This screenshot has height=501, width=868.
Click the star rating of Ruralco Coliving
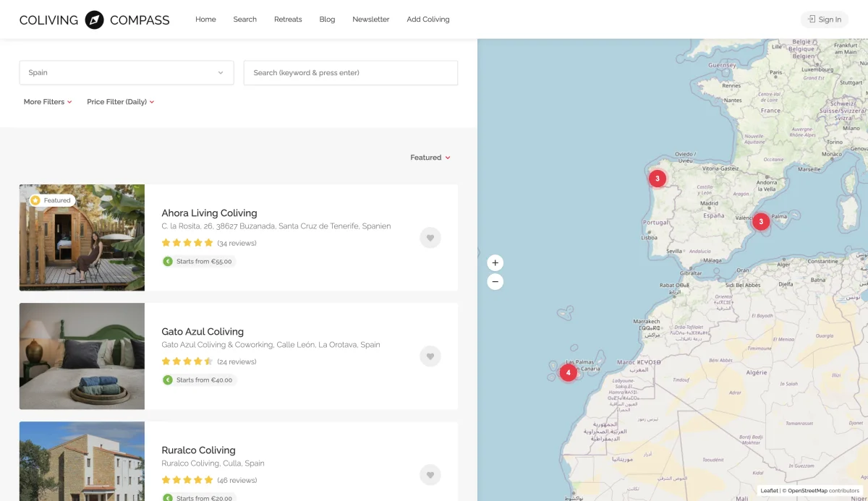coord(187,480)
